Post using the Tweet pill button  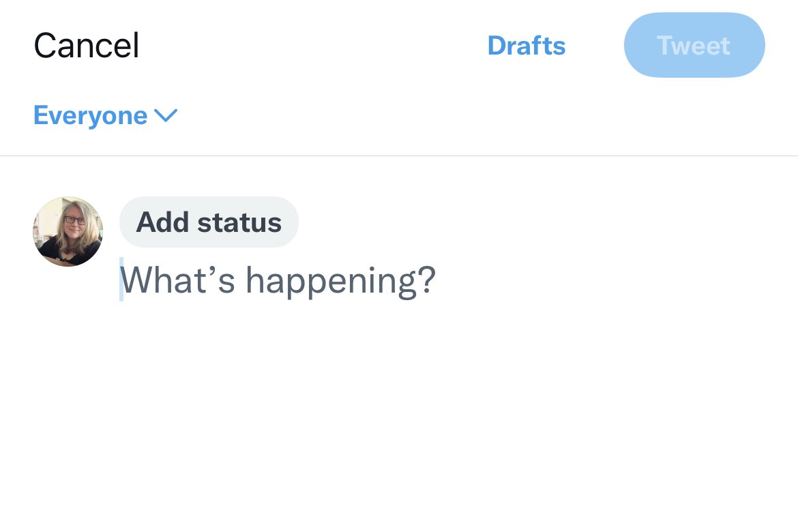click(694, 46)
